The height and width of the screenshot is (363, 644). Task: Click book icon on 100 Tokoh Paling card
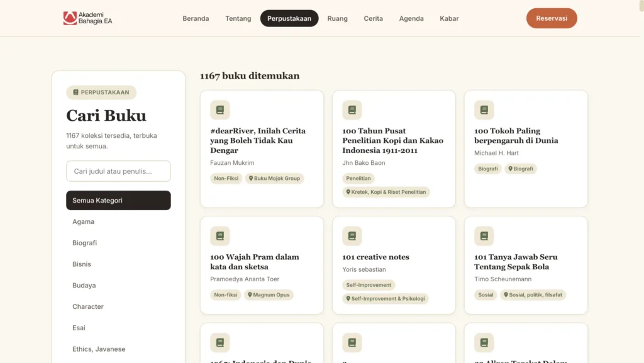(484, 109)
